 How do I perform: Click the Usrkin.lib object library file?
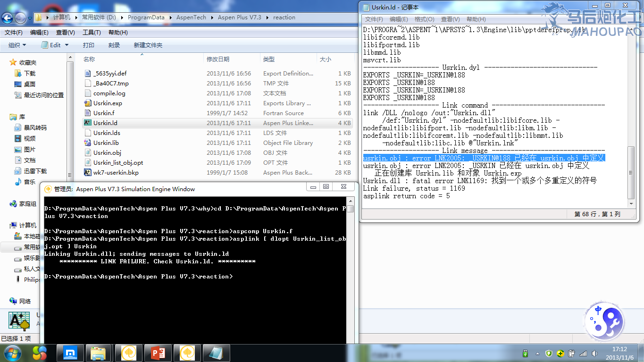106,143
